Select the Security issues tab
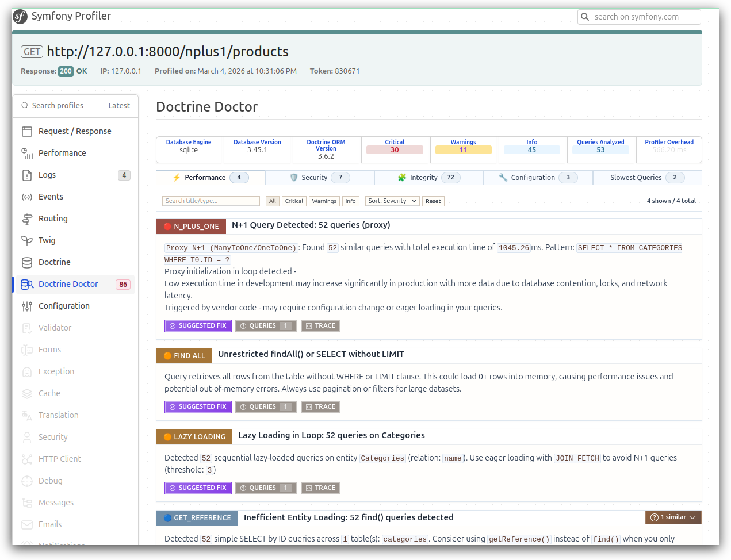The height and width of the screenshot is (560, 731). pos(320,178)
